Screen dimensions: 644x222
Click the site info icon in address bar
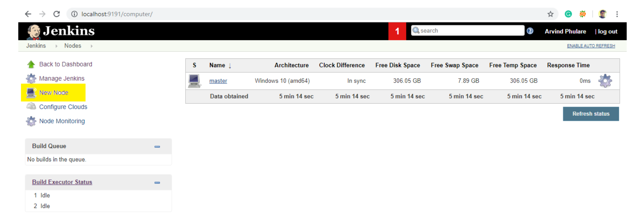(x=74, y=14)
